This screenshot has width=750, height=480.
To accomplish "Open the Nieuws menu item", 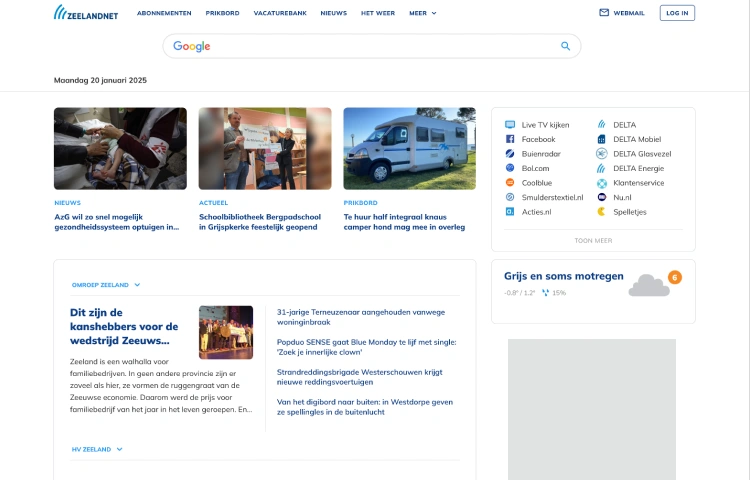I will (x=333, y=13).
